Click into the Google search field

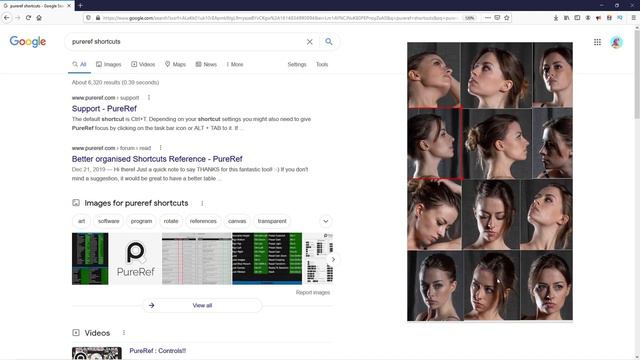click(x=186, y=42)
